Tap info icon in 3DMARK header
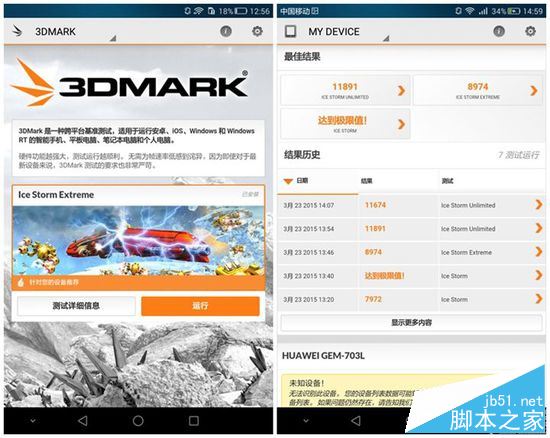Screen dimensions: 550x438 (x=226, y=31)
